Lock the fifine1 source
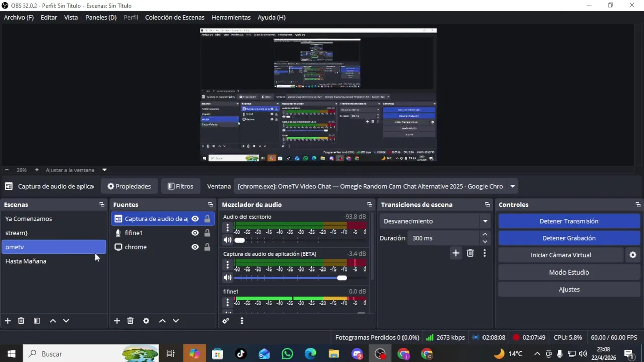 pyautogui.click(x=207, y=233)
